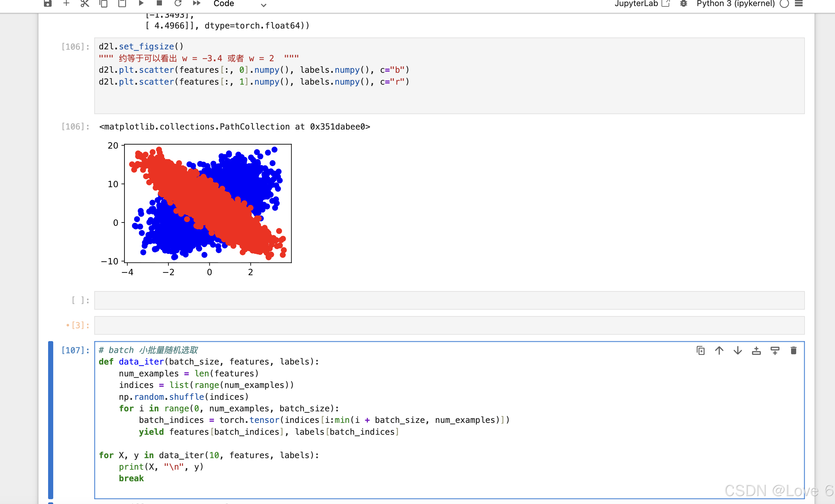Viewport: 835px width, 504px height.
Task: Open the hamburger menu icon at top right
Action: [799, 4]
